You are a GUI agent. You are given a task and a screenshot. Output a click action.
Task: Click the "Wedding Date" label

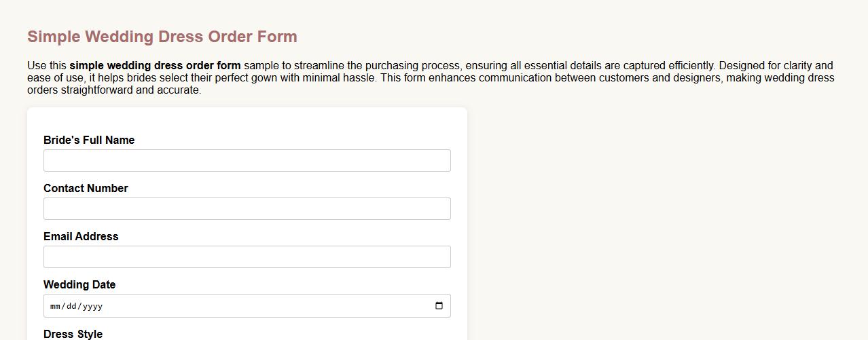(x=79, y=285)
